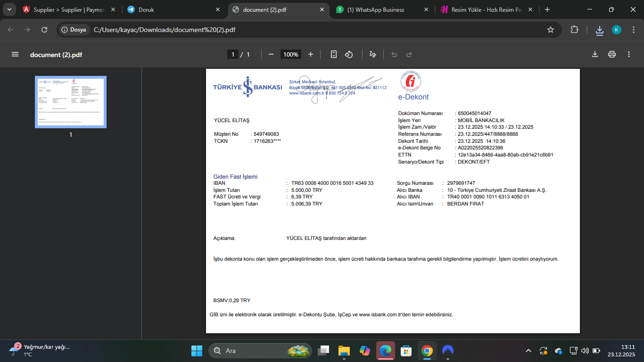
Task: Click the Giden Fast İşlemi heading
Action: 236,177
